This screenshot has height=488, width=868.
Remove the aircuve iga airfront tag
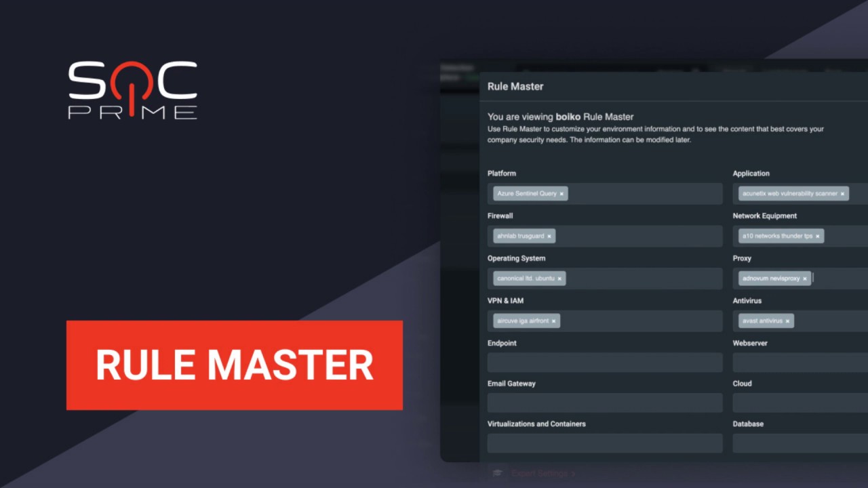[553, 321]
